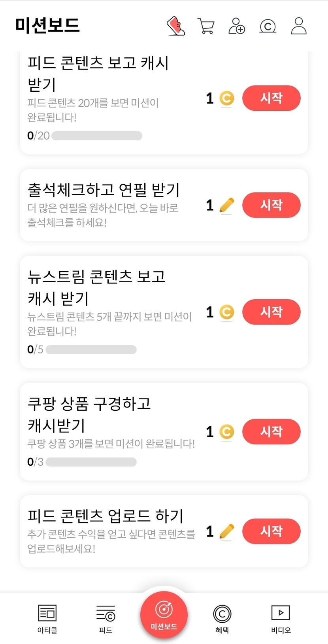Start the 피드 콘텐츠 보고 캐시 받기 mission
The image size is (328, 644).
(x=271, y=98)
